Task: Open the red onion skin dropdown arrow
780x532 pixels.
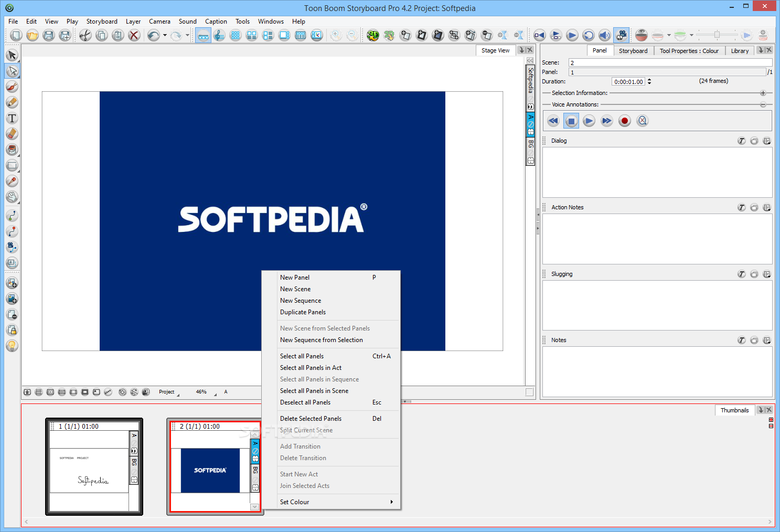Action: point(669,35)
